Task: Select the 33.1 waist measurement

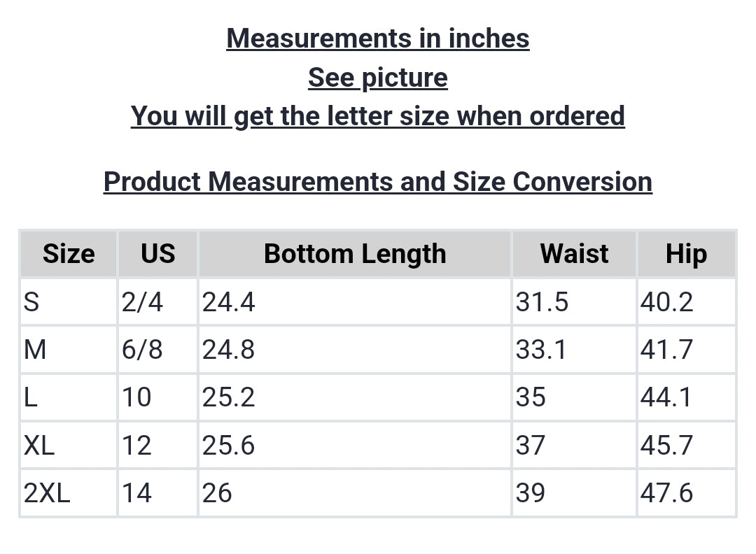Action: tap(542, 349)
